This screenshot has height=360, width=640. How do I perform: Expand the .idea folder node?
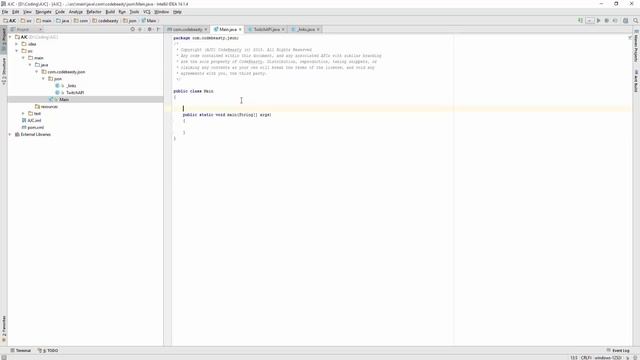pos(17,44)
